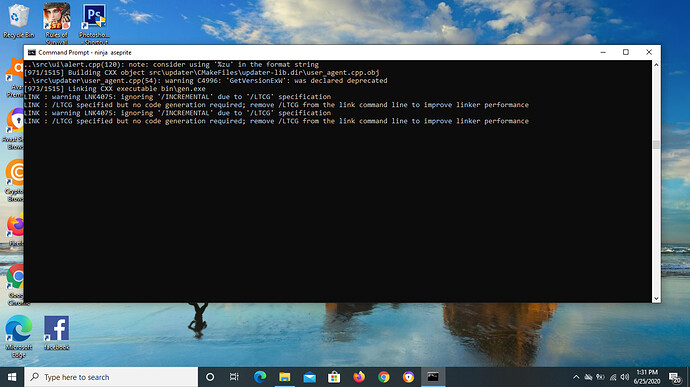Select Command Prompt taskbar button
The height and width of the screenshot is (387, 690).
point(433,377)
